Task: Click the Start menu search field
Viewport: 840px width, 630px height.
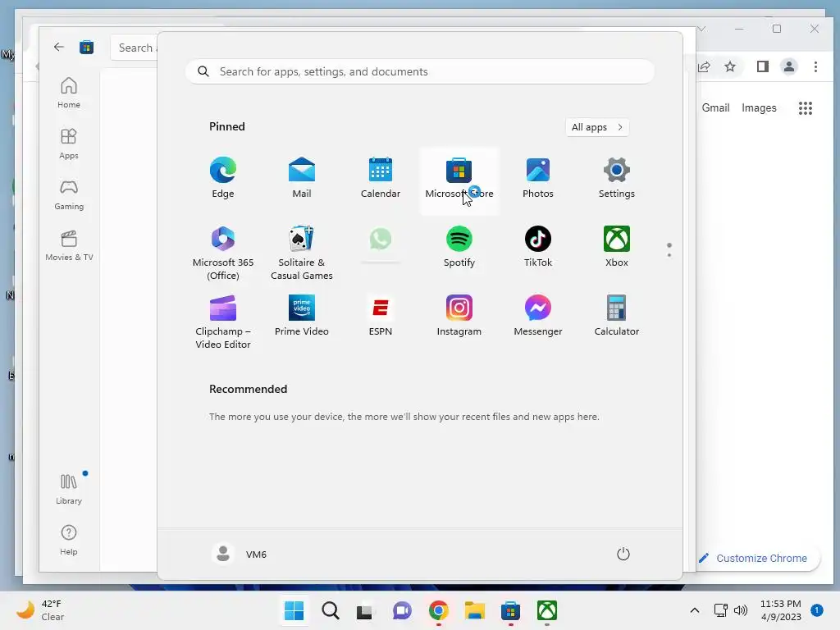Action: [x=420, y=72]
